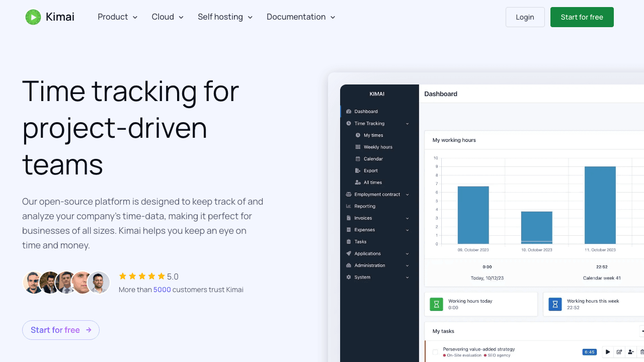Open the Self hosting dropdown menu
Viewport: 644px width, 362px height.
click(x=225, y=17)
